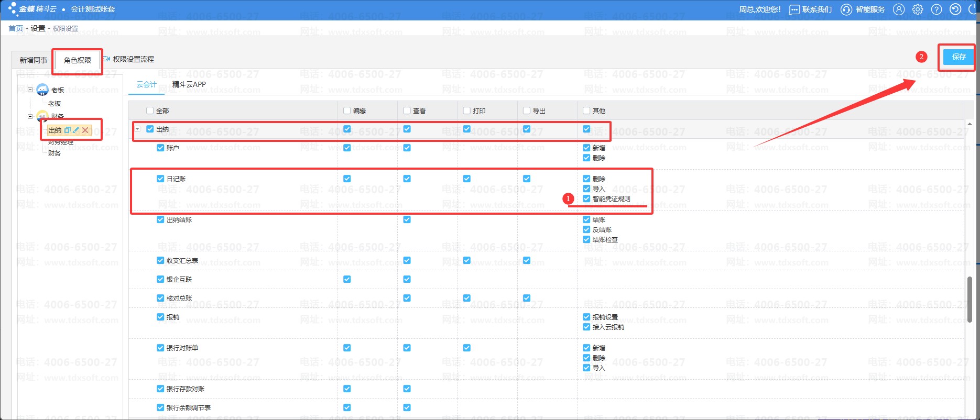Switch to the 新增同事 tab
Image resolution: width=980 pixels, height=420 pixels.
click(x=33, y=60)
